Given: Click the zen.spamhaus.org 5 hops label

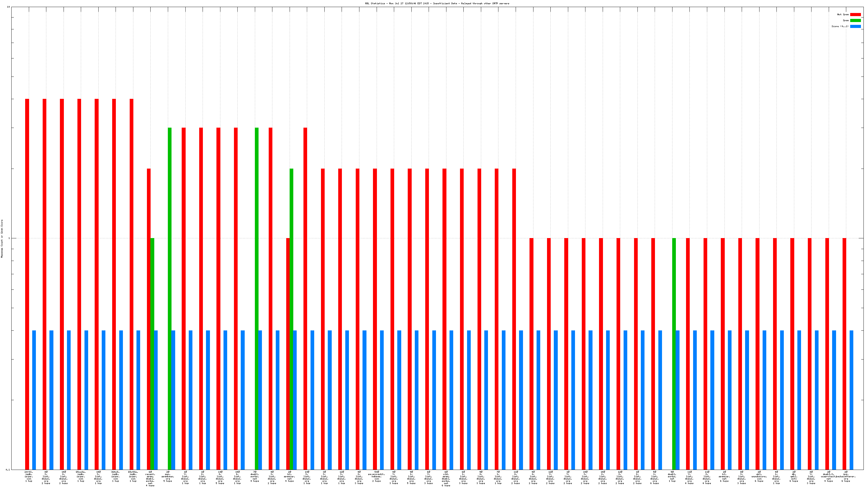Looking at the screenshot, I should click(x=168, y=476).
